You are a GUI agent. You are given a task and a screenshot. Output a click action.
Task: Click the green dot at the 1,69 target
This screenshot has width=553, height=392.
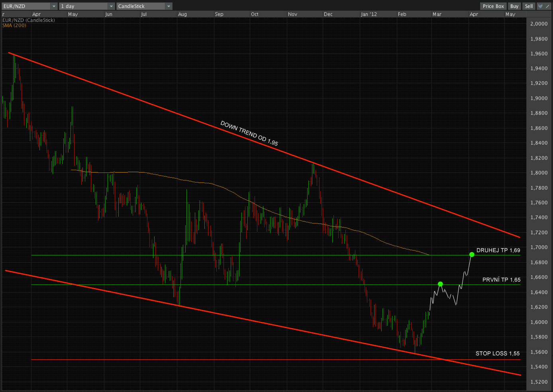click(x=472, y=254)
